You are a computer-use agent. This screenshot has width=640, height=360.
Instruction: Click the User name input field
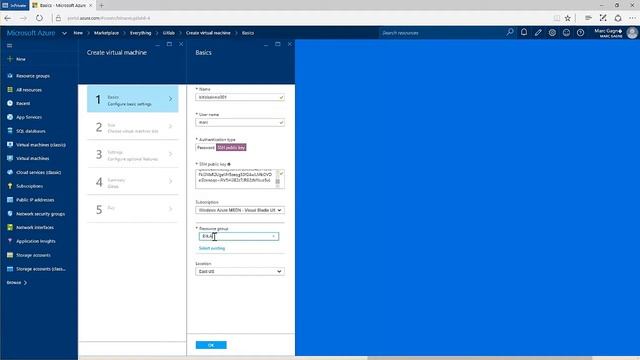click(240, 122)
